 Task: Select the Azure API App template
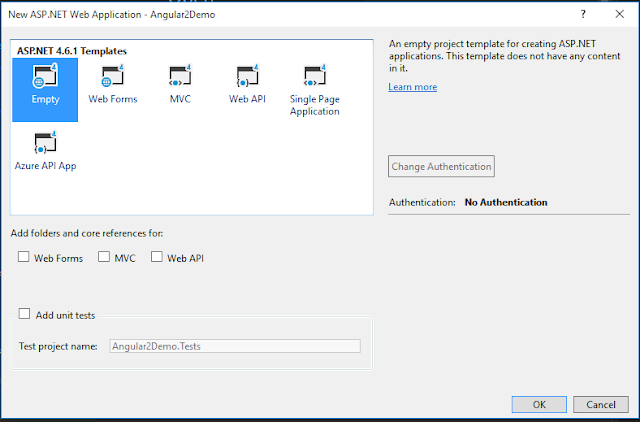point(45,151)
